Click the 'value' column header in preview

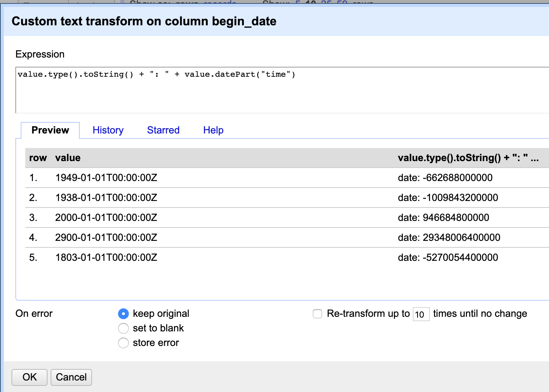(68, 158)
